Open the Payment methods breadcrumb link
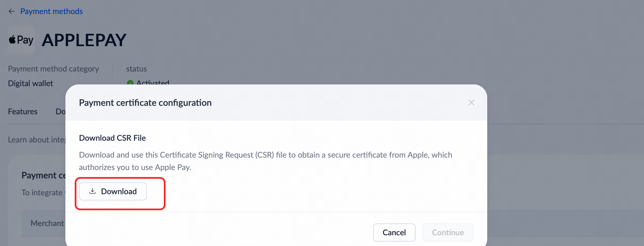 click(x=51, y=11)
